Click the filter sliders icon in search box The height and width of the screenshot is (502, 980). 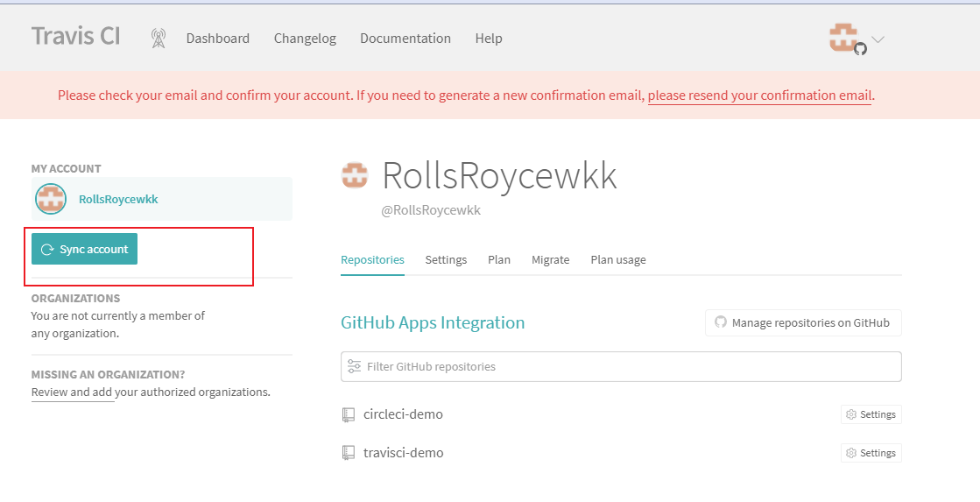pyautogui.click(x=355, y=366)
